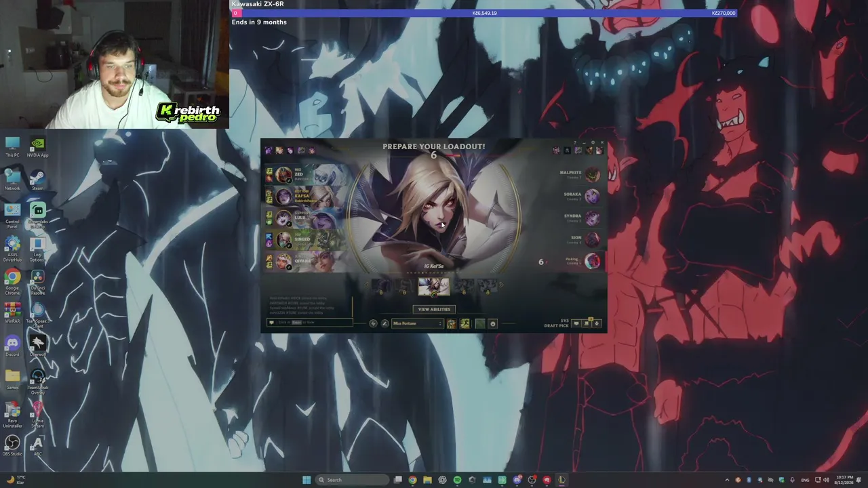Open NVIDIA App desktop shortcut
Image resolution: width=868 pixels, height=488 pixels.
(38, 146)
